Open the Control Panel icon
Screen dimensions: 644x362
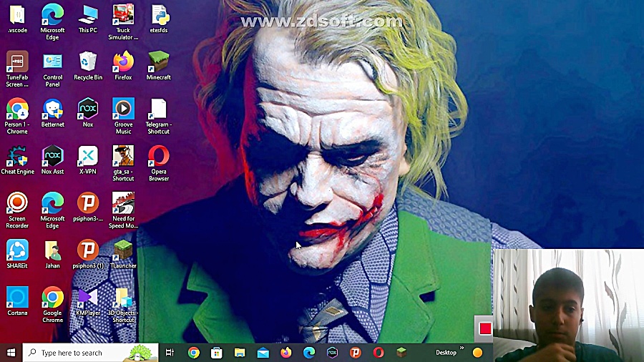[52, 69]
